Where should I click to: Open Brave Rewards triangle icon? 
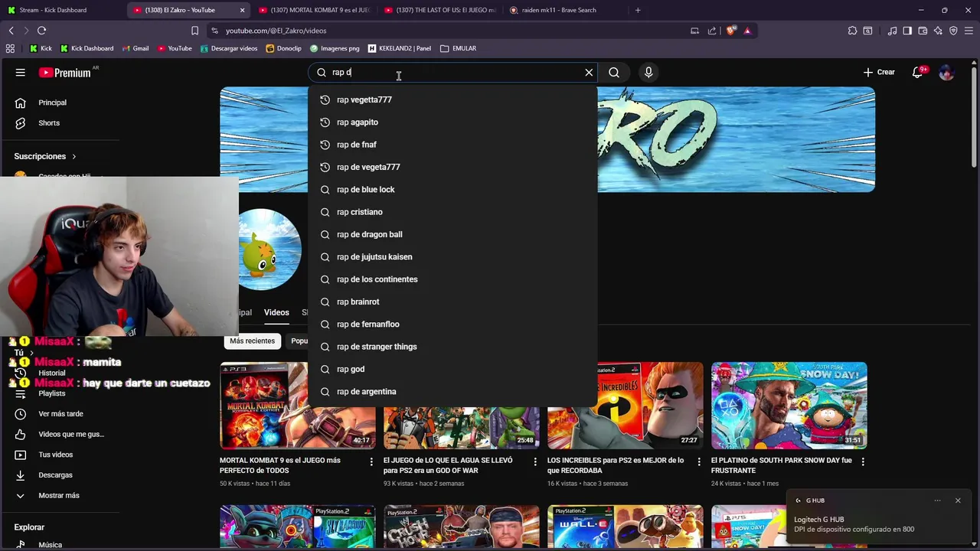click(x=747, y=31)
